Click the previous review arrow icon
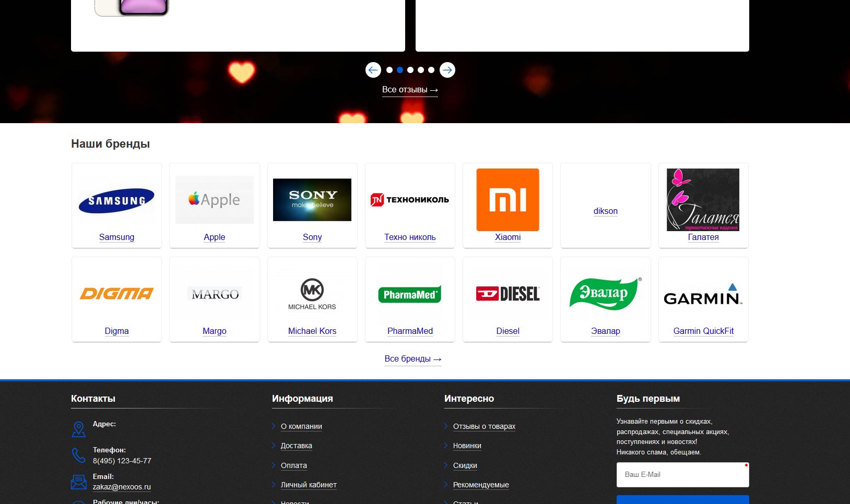 click(373, 70)
